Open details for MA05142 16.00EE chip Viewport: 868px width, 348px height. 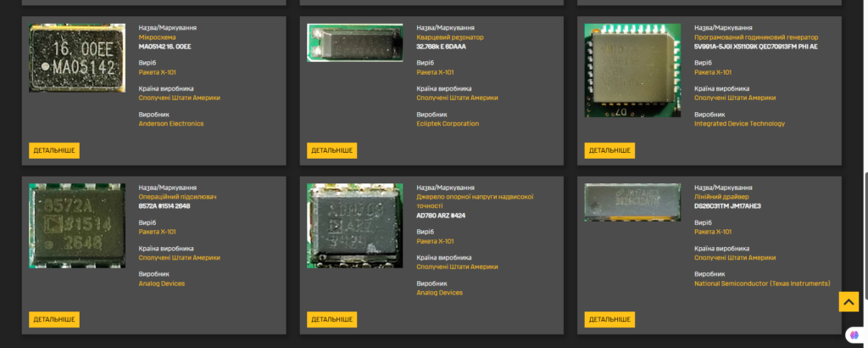point(54,150)
